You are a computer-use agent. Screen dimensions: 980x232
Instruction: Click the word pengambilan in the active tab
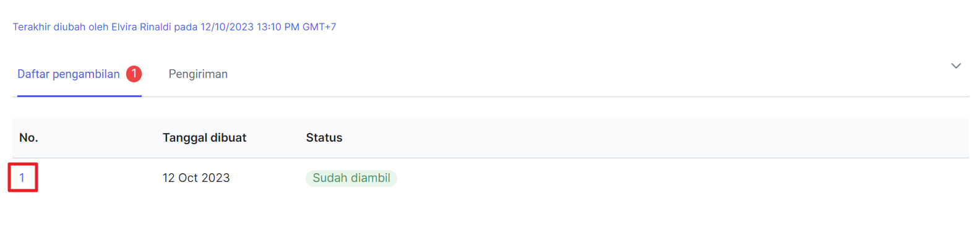point(86,74)
